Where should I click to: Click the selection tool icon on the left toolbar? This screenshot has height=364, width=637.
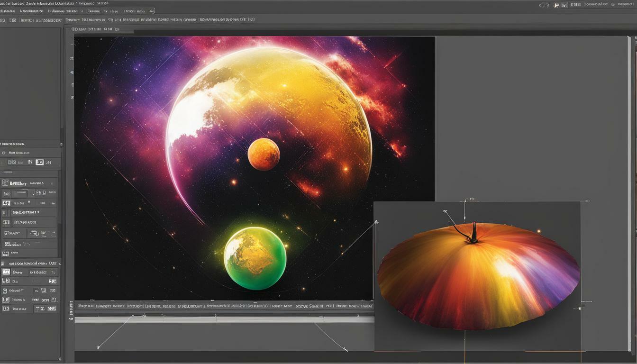pos(71,44)
